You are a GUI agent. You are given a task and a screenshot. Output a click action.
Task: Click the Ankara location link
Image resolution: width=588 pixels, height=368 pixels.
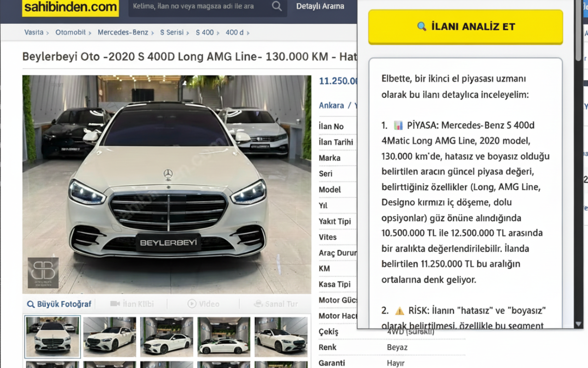click(331, 105)
